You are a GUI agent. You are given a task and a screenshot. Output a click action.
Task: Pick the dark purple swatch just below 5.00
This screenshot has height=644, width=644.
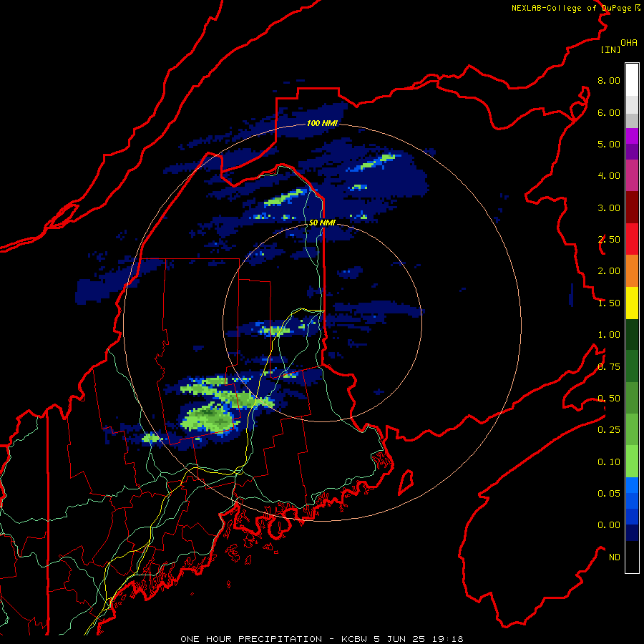coord(632,152)
